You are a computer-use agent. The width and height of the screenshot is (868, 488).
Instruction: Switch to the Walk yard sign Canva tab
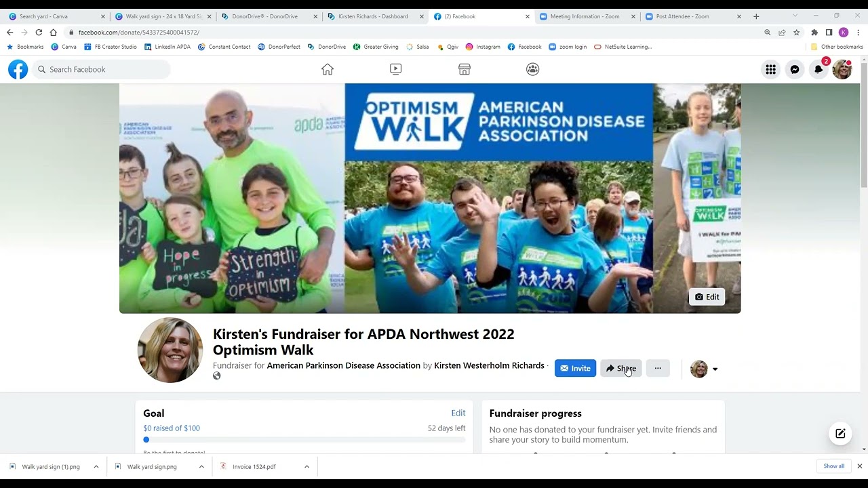(164, 16)
